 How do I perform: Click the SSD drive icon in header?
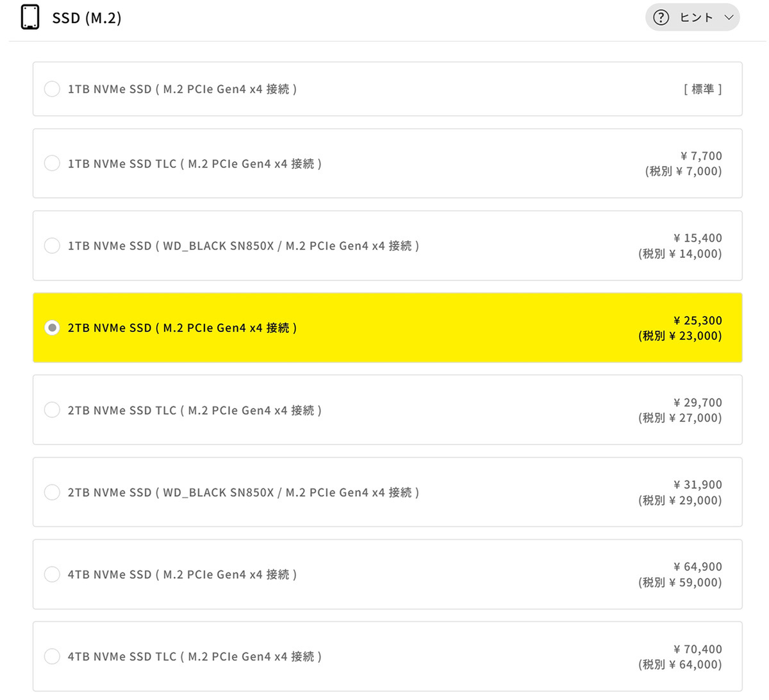(30, 17)
